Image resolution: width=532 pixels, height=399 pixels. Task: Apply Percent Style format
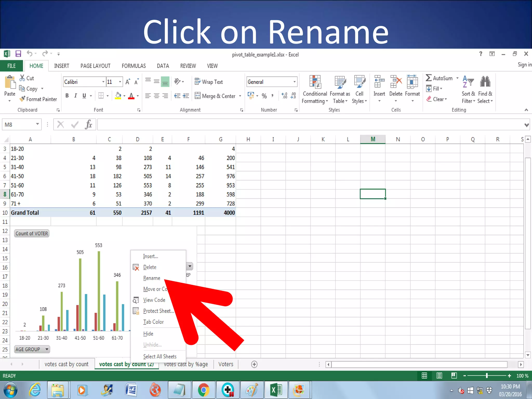click(264, 96)
